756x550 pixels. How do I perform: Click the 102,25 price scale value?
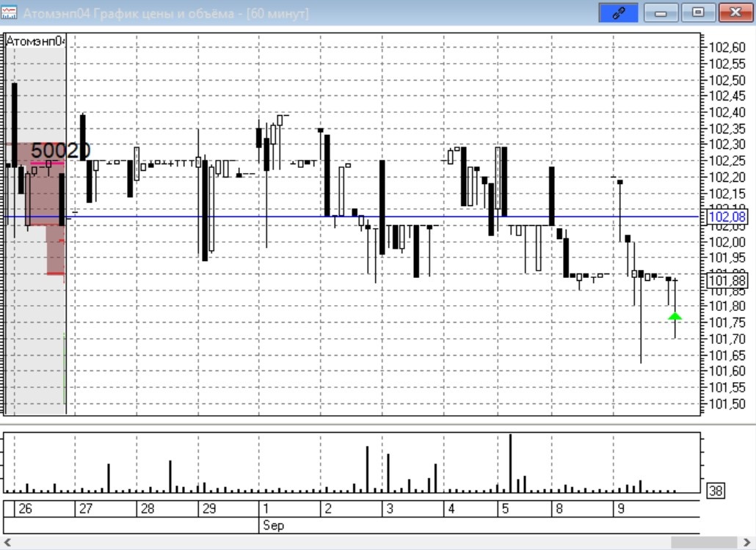727,161
